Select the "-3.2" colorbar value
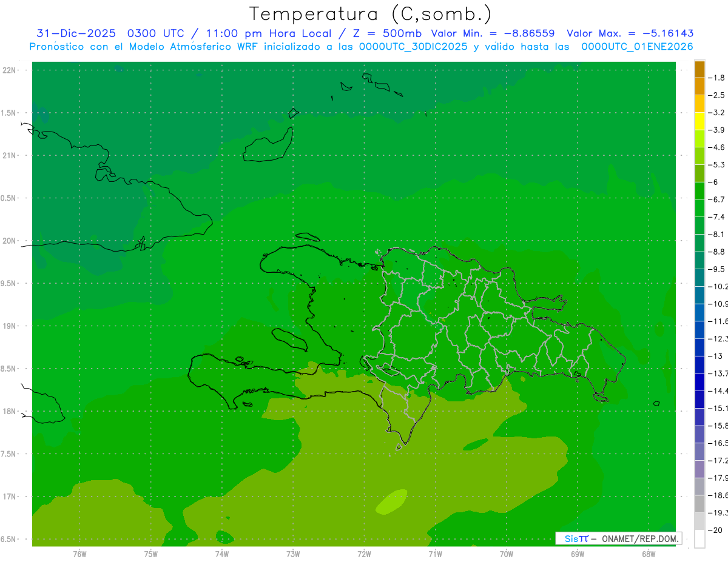Viewport: 728px width, 562px height. (x=717, y=113)
